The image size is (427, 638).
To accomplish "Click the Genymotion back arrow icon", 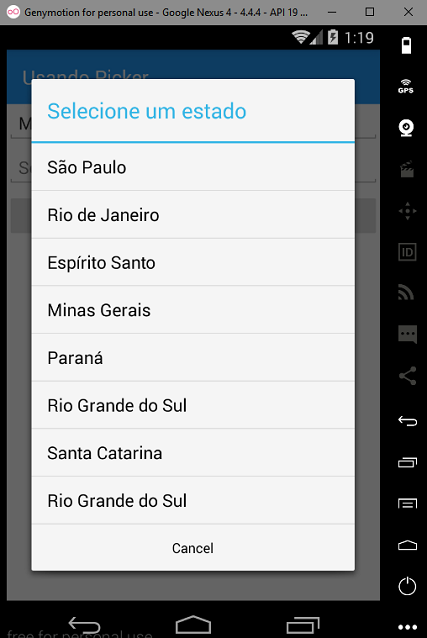I will [407, 420].
